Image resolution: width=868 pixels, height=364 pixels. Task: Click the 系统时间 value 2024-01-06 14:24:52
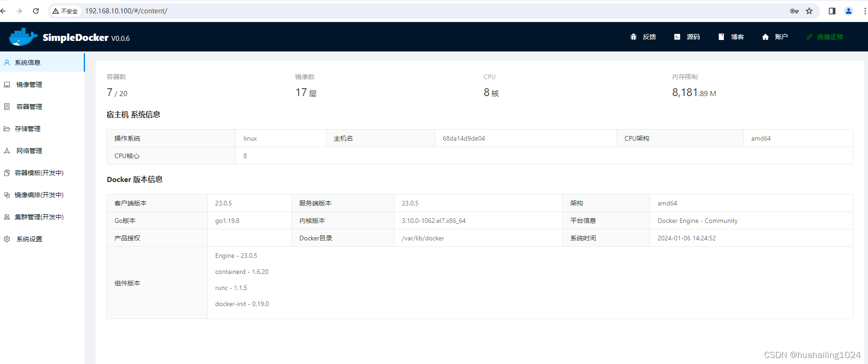click(686, 238)
